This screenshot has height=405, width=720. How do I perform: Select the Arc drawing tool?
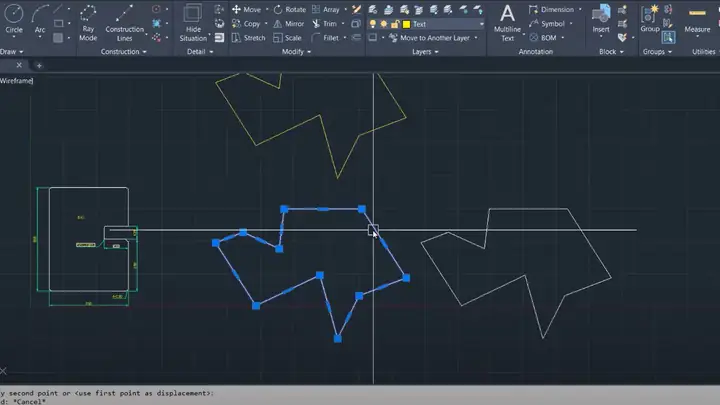point(40,18)
